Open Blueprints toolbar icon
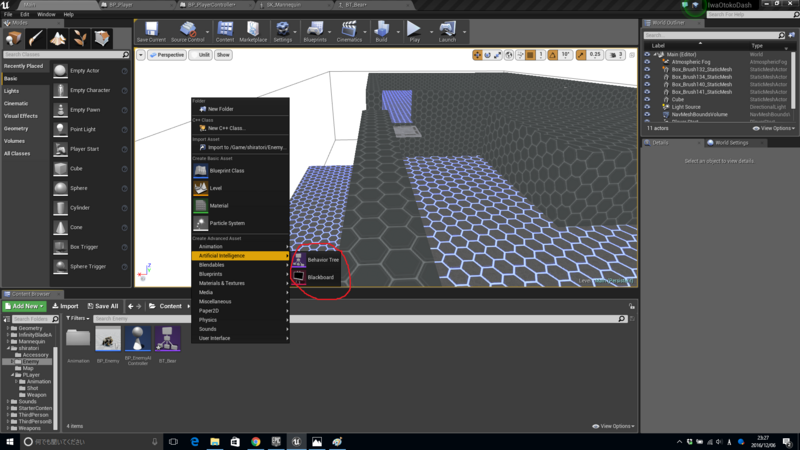 (315, 32)
